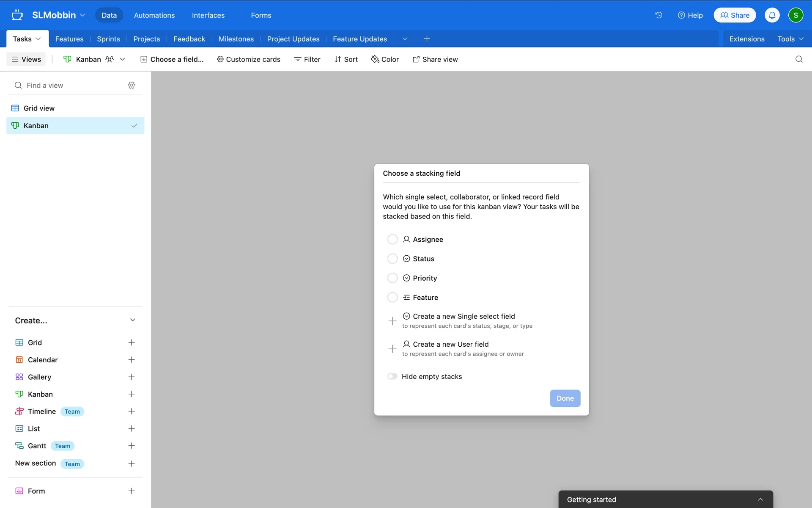
Task: Open the Milestones table tab
Action: 236,39
